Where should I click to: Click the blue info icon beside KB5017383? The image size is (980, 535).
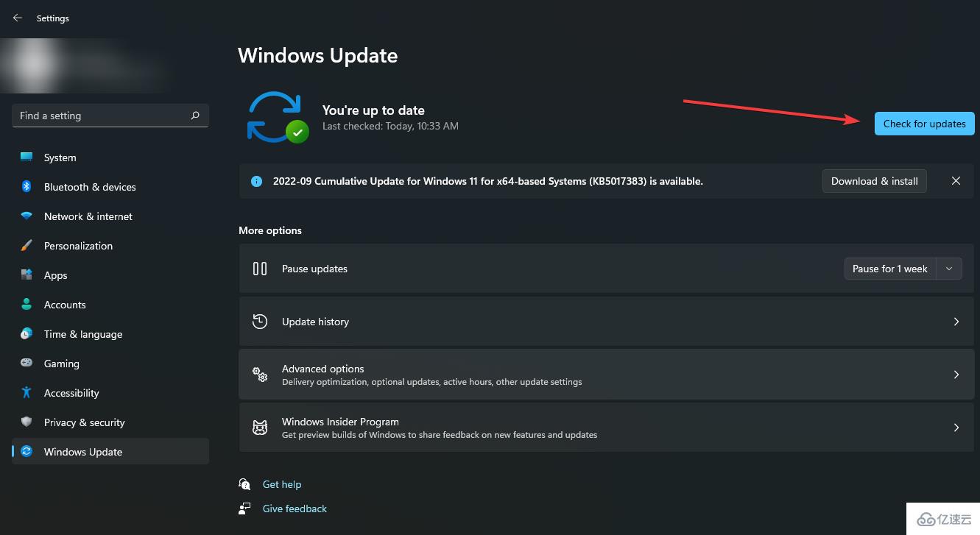pos(256,181)
